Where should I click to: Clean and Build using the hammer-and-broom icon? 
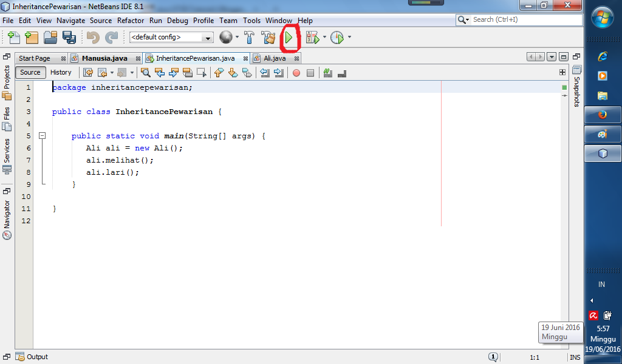pyautogui.click(x=267, y=37)
